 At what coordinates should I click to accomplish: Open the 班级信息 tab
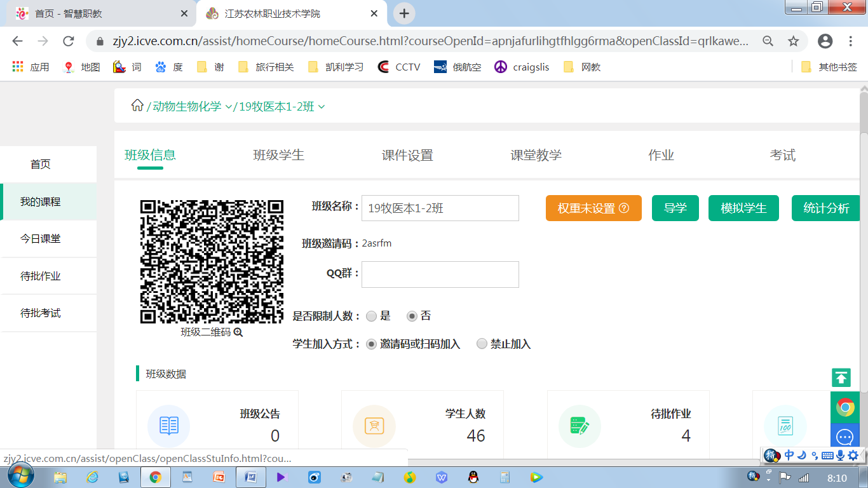150,155
